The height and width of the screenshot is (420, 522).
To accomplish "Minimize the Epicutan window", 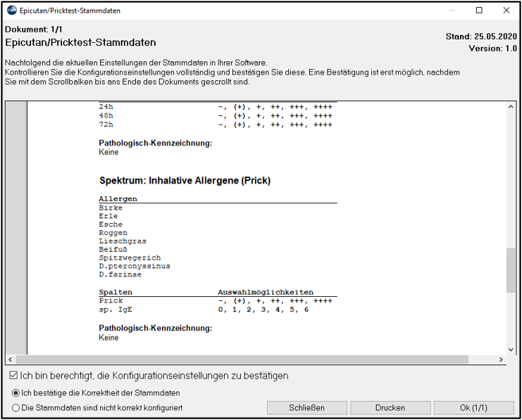I will [452, 10].
